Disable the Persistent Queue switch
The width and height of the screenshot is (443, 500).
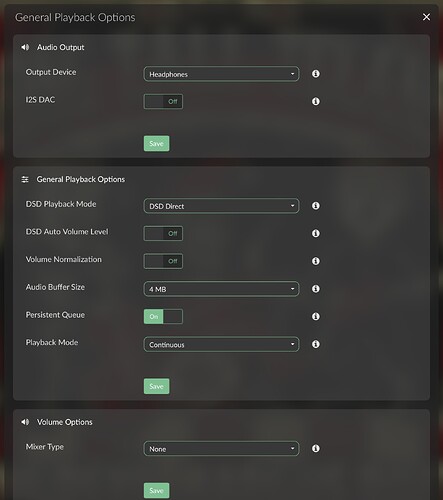(x=163, y=316)
